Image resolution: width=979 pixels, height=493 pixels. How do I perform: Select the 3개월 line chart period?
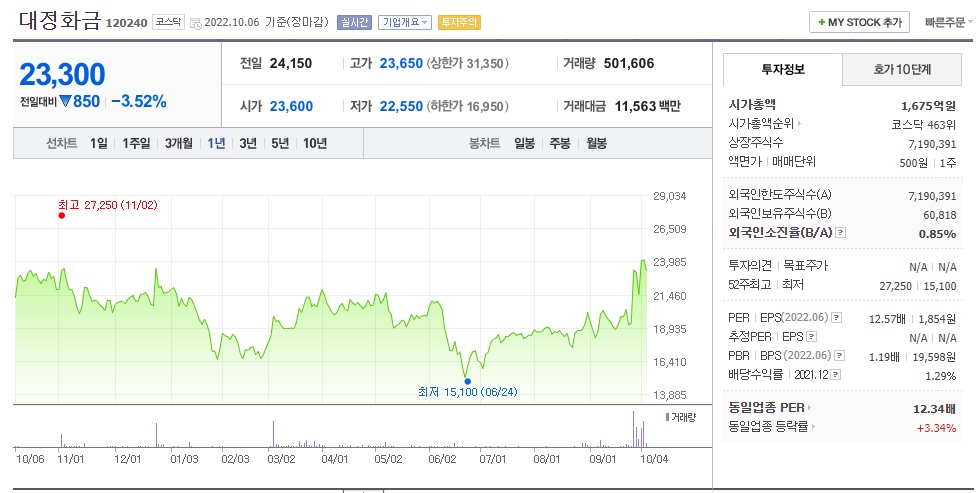tap(179, 144)
